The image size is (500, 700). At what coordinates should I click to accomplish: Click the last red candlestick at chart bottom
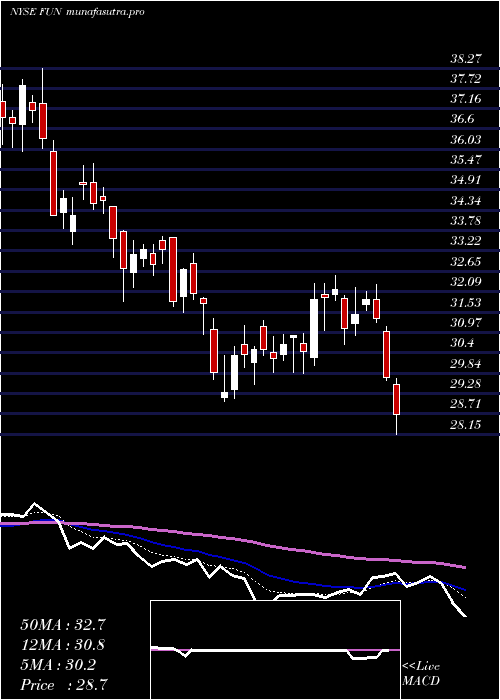(x=396, y=400)
